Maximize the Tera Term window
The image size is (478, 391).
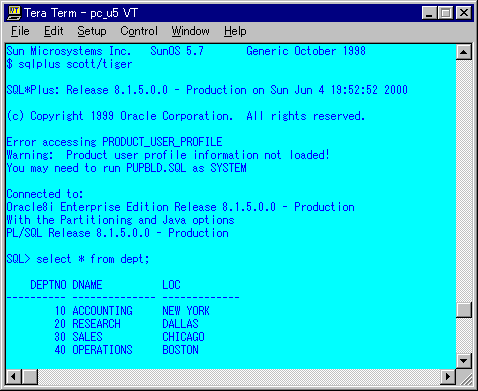coord(445,13)
